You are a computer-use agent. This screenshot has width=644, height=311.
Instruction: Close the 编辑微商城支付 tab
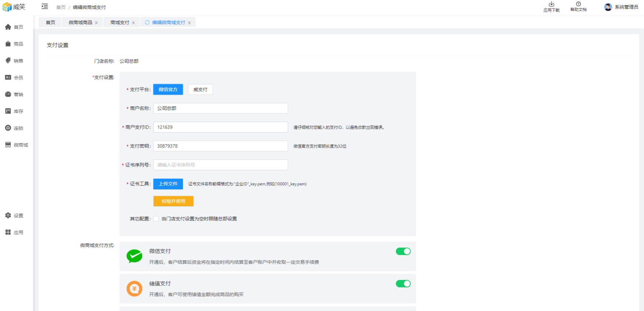tap(189, 23)
